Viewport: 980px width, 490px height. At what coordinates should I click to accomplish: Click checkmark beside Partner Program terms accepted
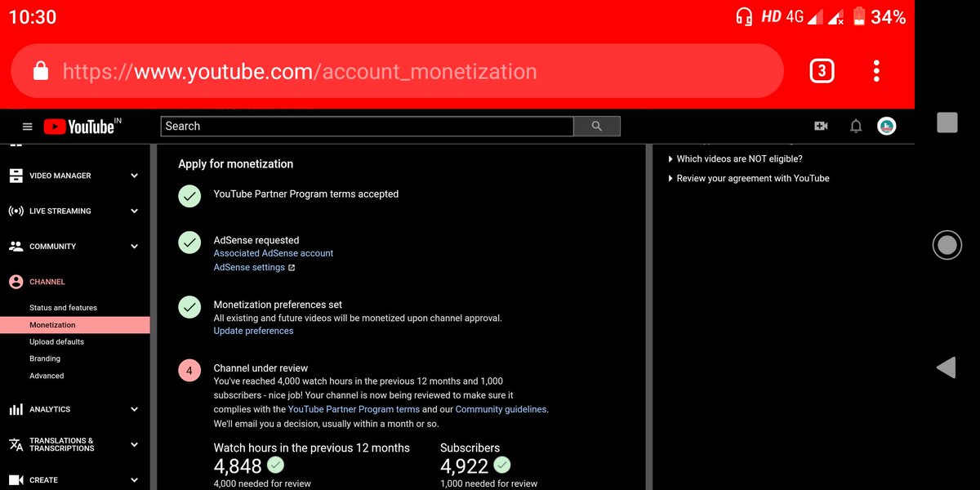pos(189,196)
